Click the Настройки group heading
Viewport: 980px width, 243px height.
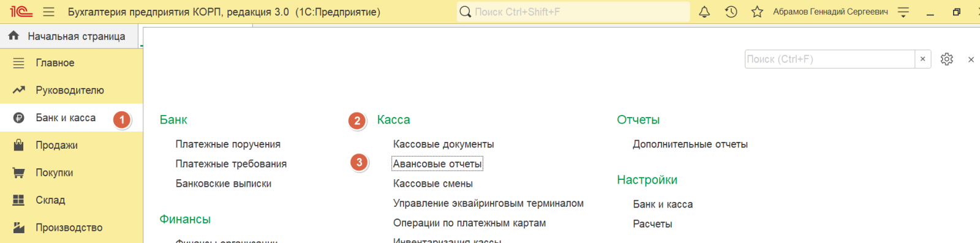647,179
